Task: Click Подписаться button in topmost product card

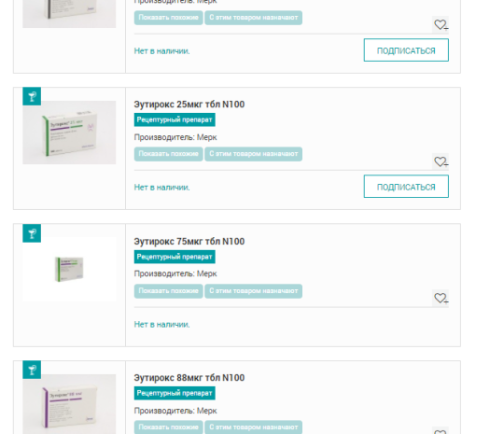Action: pyautogui.click(x=406, y=50)
